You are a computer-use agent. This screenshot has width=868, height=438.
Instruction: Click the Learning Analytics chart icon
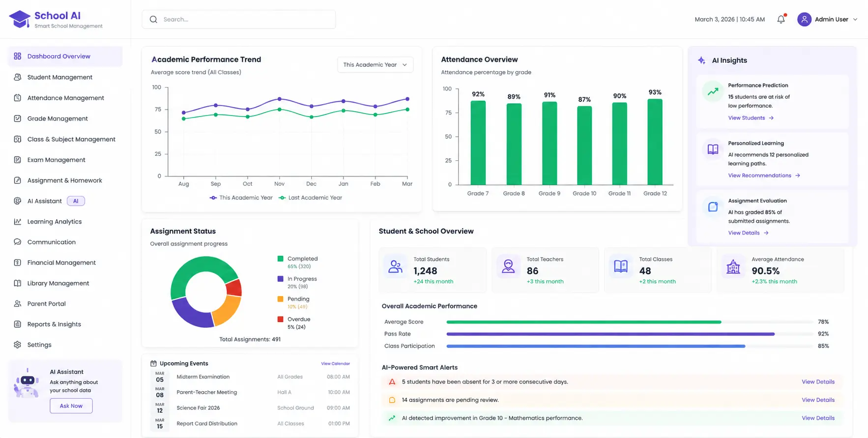click(x=18, y=222)
